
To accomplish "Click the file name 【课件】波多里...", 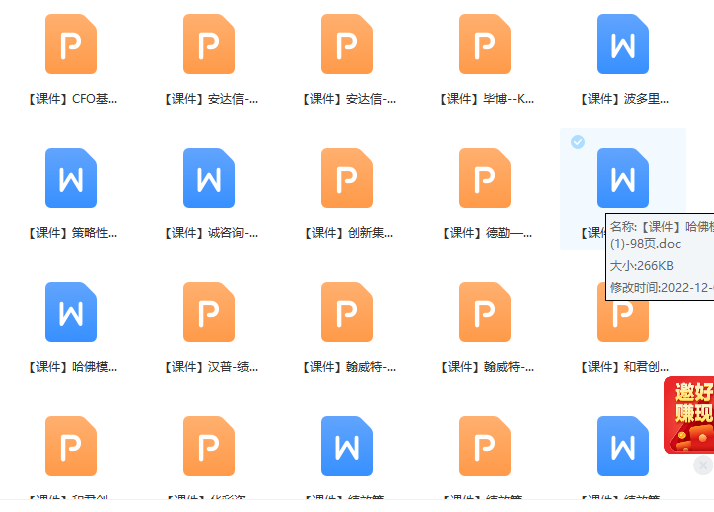I will pyautogui.click(x=625, y=99).
